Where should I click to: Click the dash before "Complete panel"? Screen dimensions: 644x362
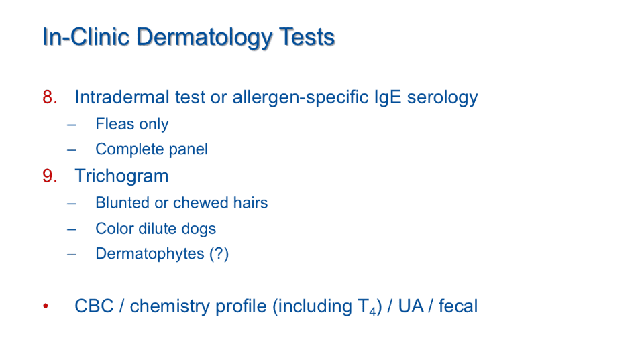72,149
